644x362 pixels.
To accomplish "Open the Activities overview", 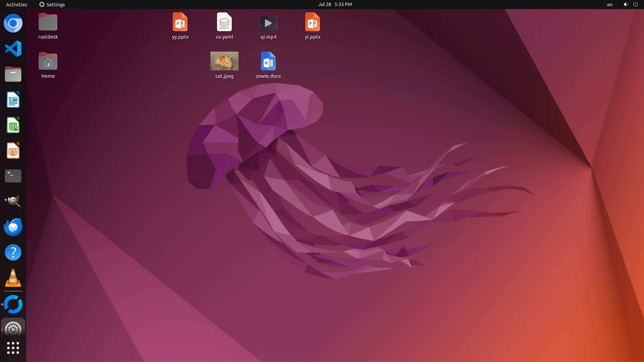I will tap(16, 4).
